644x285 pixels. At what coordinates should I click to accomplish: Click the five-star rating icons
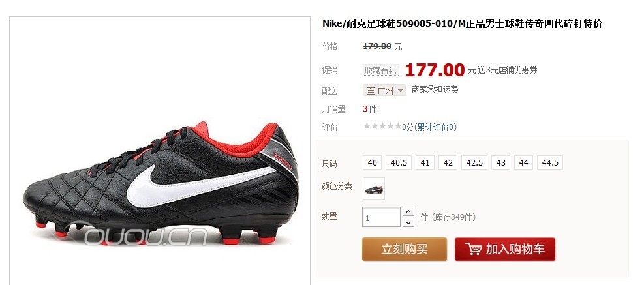382,126
